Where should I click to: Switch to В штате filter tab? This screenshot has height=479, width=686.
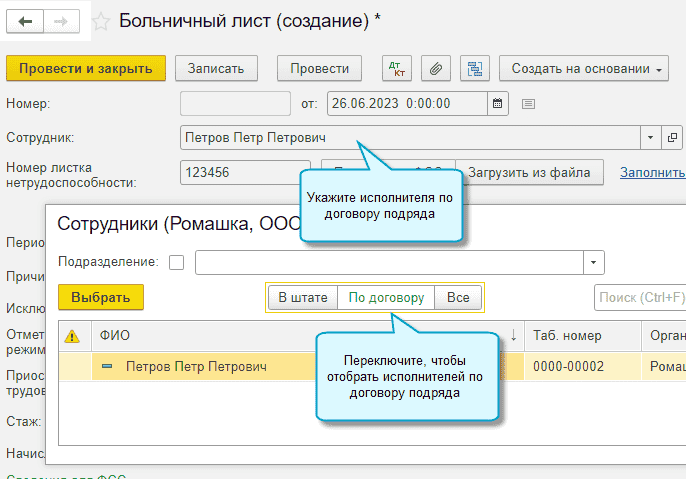[x=303, y=297]
